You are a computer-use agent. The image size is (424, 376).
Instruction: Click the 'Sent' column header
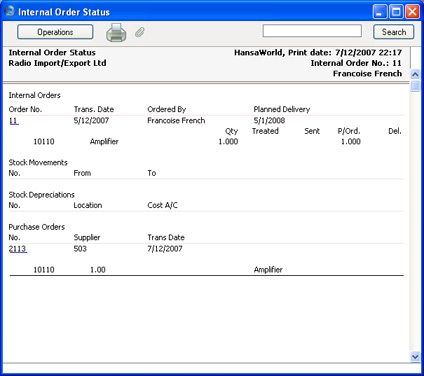[312, 131]
